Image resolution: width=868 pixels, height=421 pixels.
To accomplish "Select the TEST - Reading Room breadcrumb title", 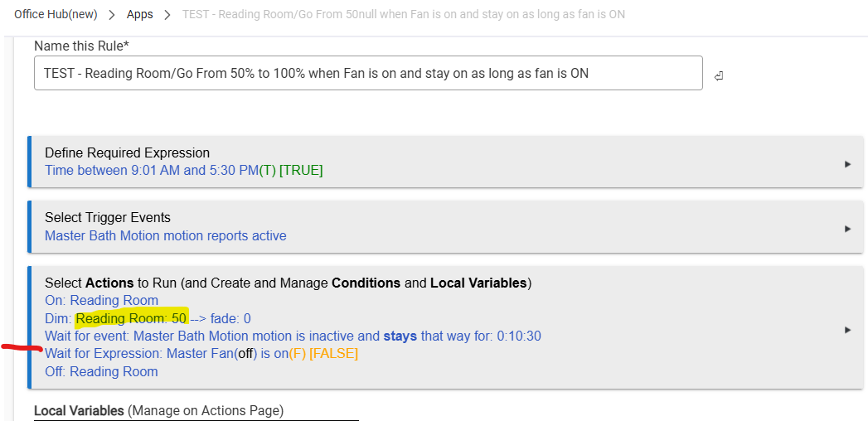I will pos(405,15).
